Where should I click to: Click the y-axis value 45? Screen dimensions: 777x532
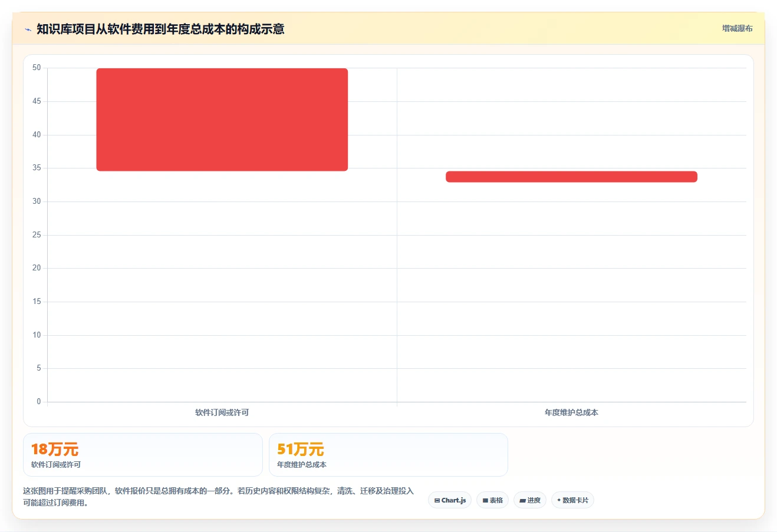click(x=37, y=101)
